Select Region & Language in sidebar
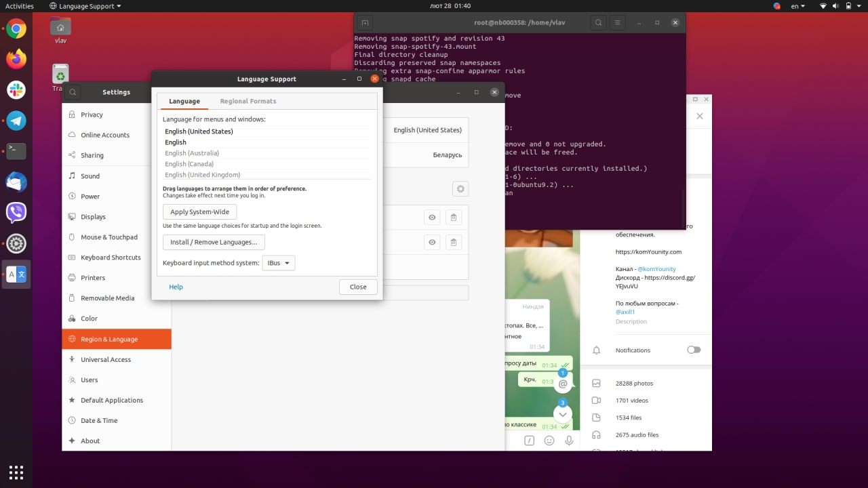 (x=117, y=339)
